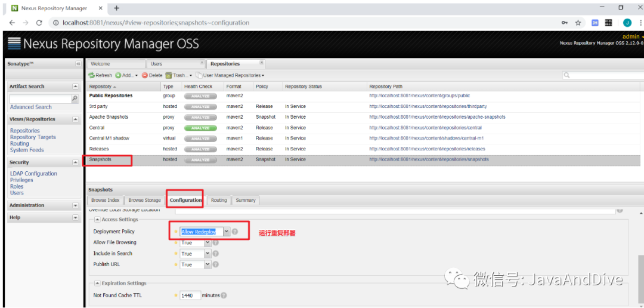644x308 pixels.
Task: Click the Delete repository button
Action: 152,75
